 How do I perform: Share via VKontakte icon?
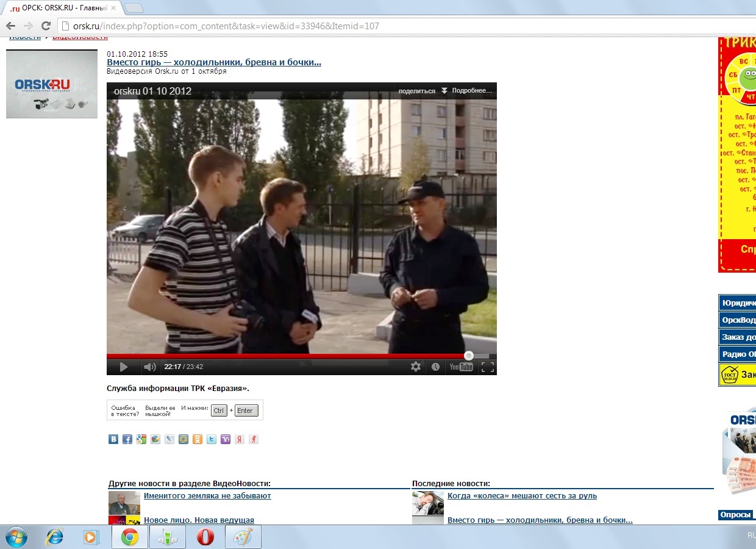click(113, 439)
